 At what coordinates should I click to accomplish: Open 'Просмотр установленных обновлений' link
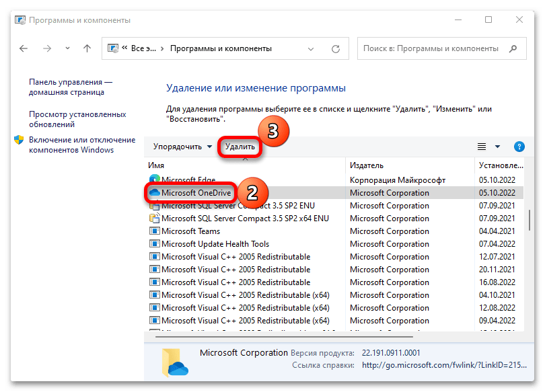pos(77,119)
